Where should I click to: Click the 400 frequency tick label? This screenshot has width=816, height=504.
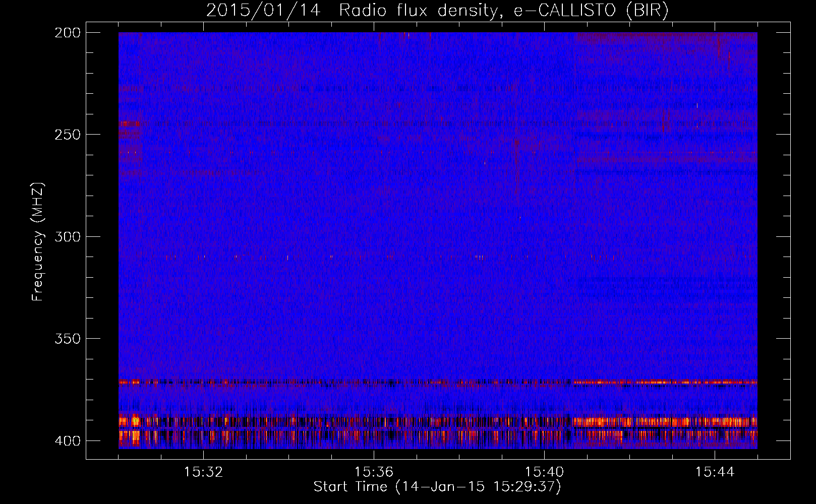point(68,441)
